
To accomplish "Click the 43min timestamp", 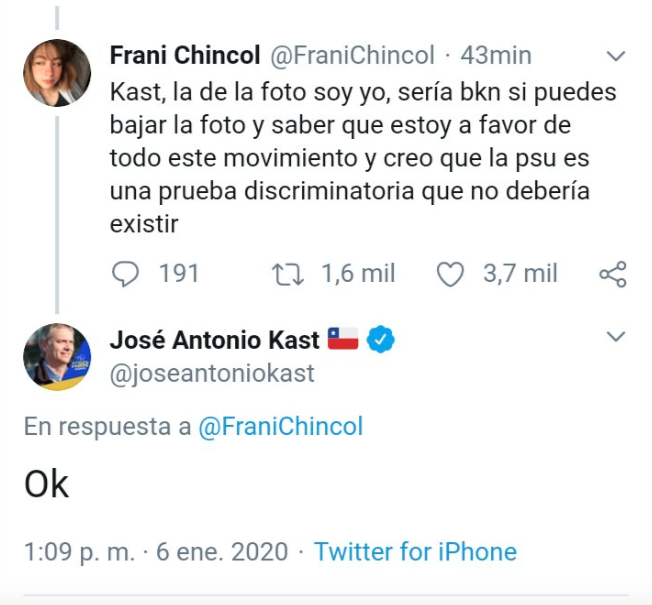I will point(496,55).
